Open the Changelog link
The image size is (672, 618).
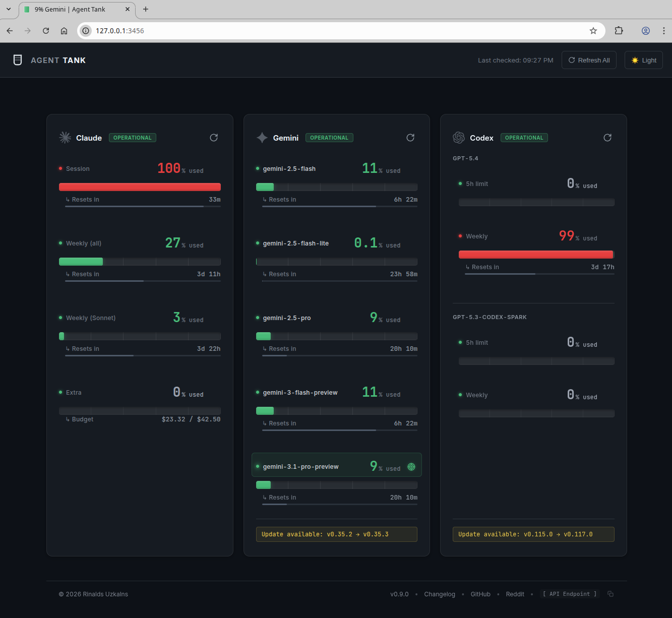(x=439, y=594)
